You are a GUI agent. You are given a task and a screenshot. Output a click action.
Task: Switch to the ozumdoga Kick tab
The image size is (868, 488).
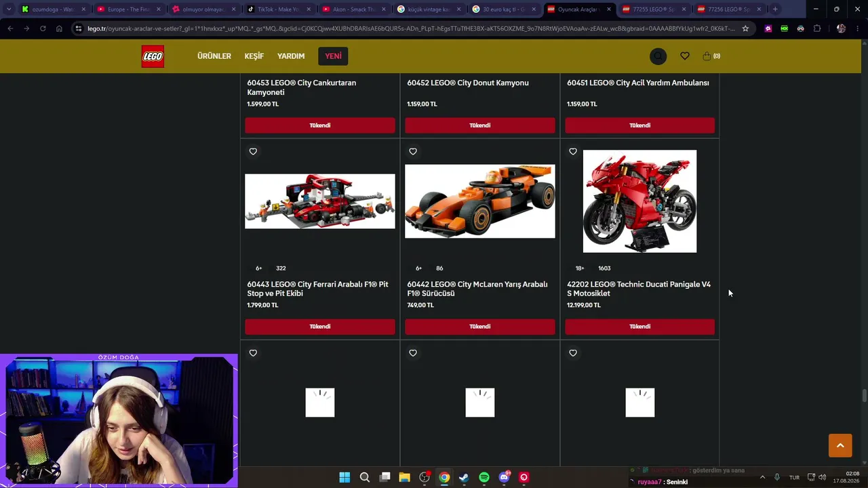tap(54, 9)
